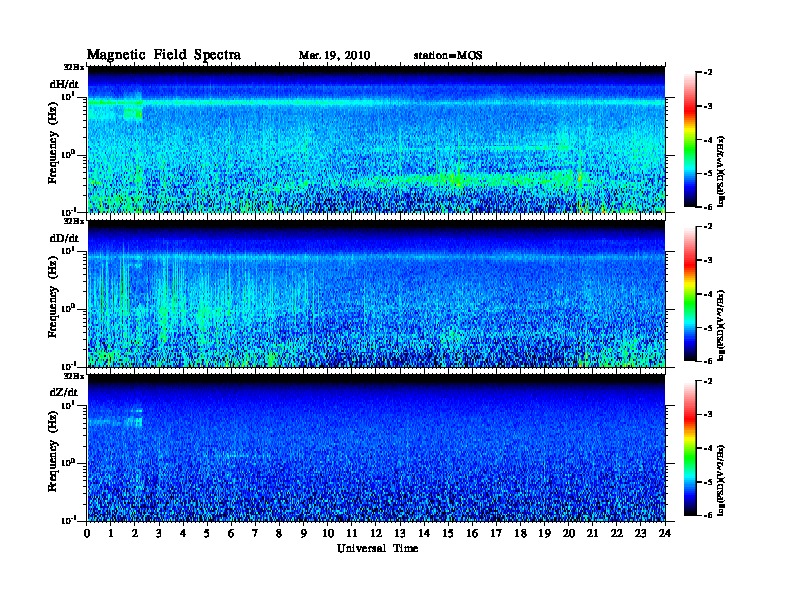The width and height of the screenshot is (792, 612).
Task: Click the "20" hour tick label
Action: (x=568, y=534)
